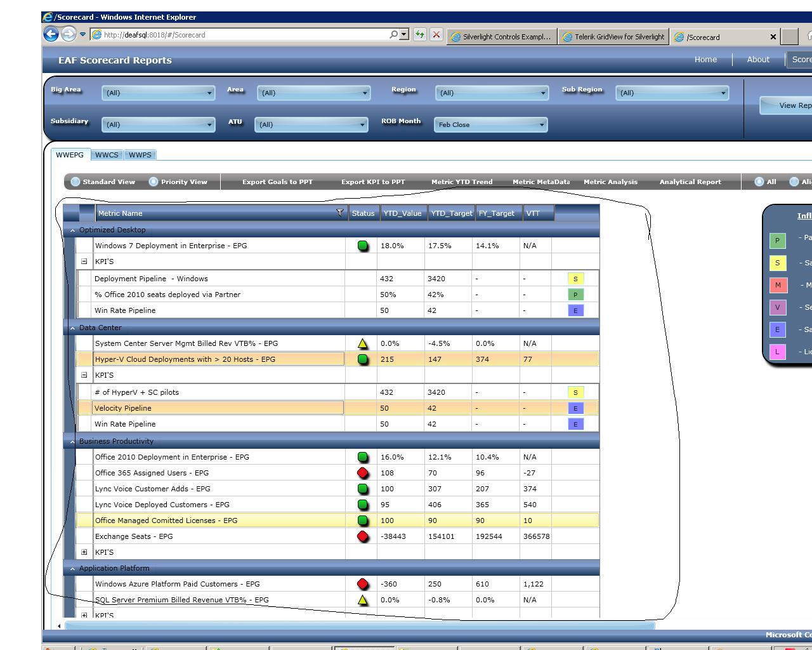The image size is (812, 650).
Task: Click red status icon for Exchange Seats
Action: click(x=363, y=536)
